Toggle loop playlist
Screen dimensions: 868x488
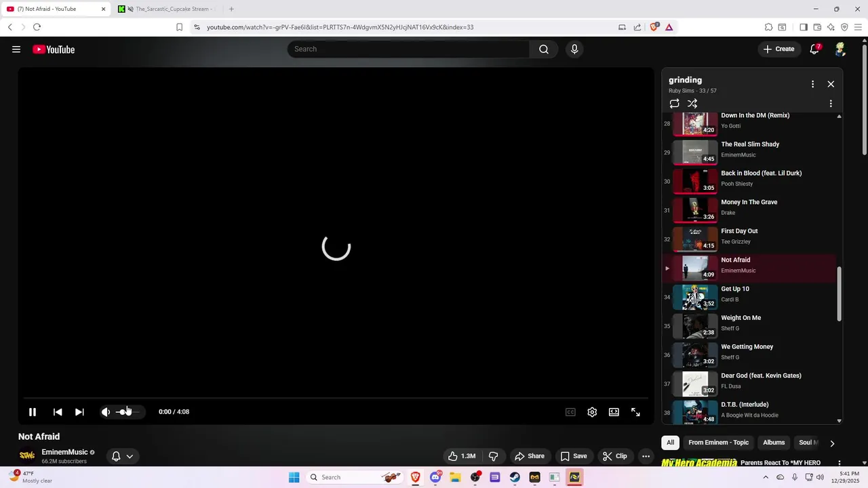tap(674, 104)
